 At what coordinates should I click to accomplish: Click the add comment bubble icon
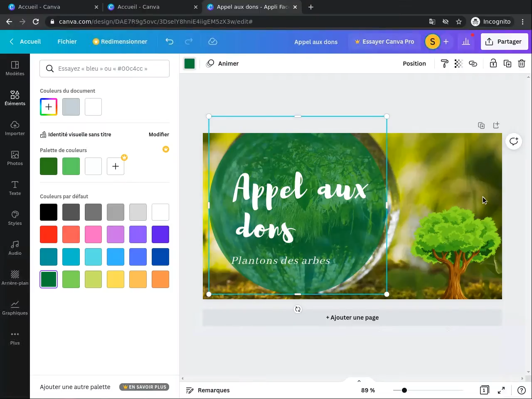tap(514, 141)
